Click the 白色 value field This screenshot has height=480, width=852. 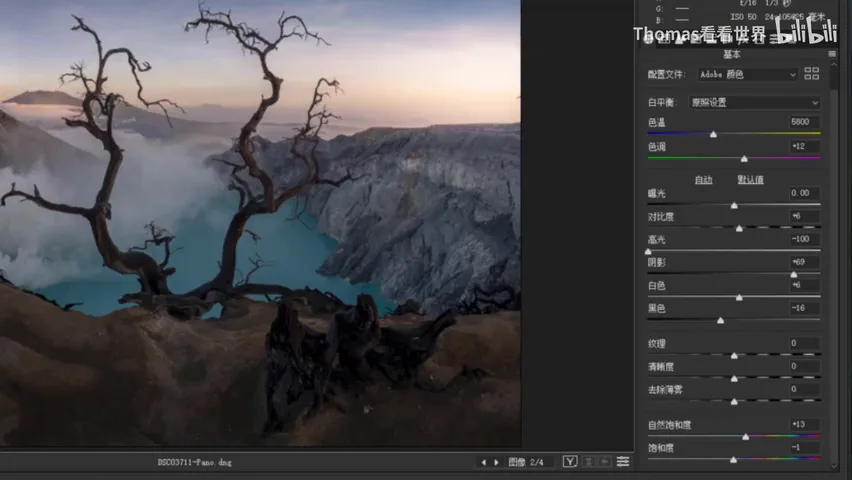804,285
